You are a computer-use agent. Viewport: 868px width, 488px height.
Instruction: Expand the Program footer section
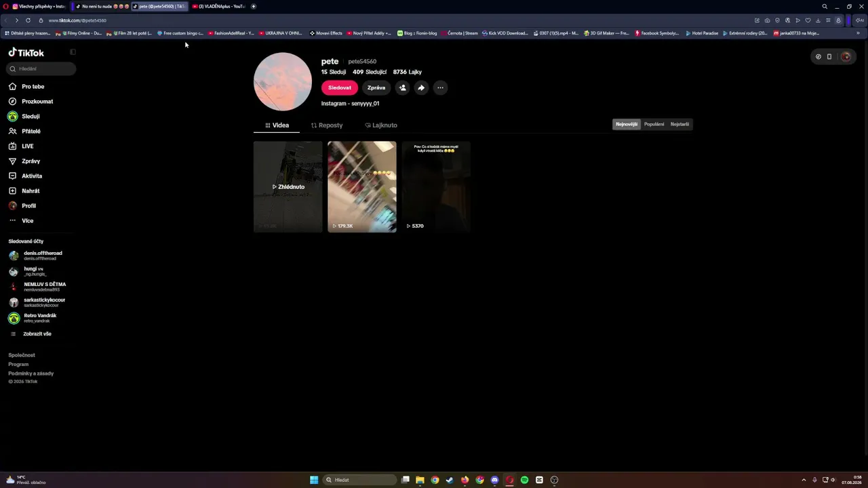click(x=18, y=365)
